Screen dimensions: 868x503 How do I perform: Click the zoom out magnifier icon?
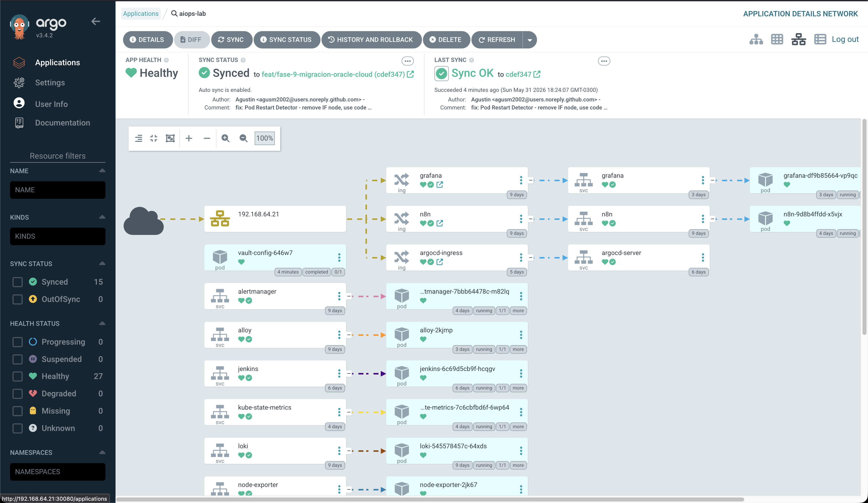click(243, 138)
